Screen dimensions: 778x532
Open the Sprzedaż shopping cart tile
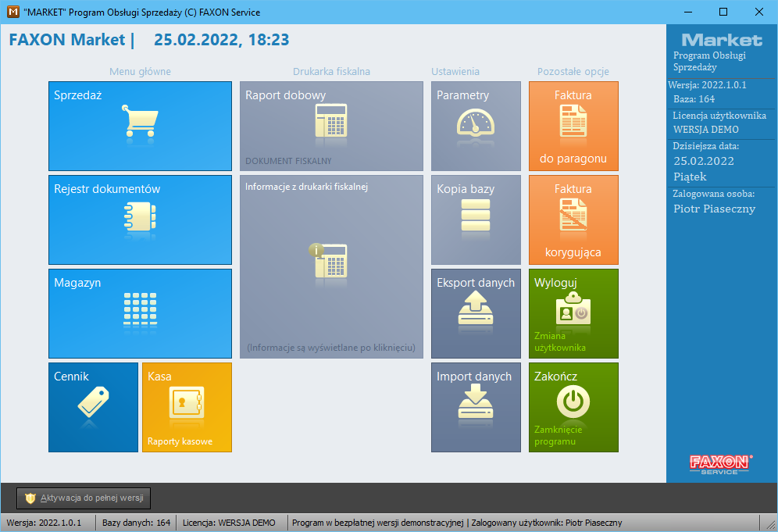click(x=140, y=126)
